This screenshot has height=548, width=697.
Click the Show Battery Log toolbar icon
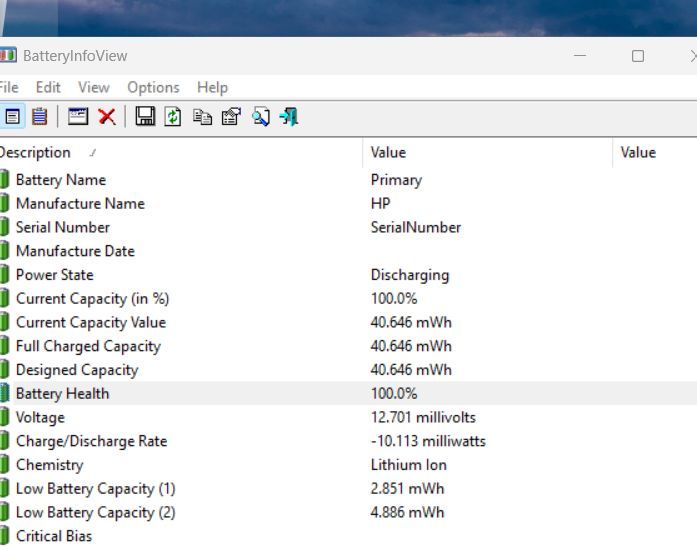(x=39, y=117)
